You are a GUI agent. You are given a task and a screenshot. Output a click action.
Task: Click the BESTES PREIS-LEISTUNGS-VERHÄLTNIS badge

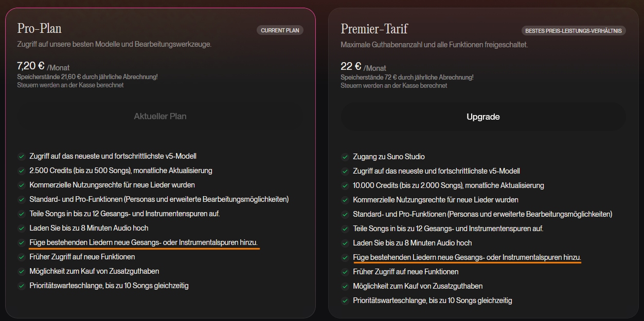(573, 31)
